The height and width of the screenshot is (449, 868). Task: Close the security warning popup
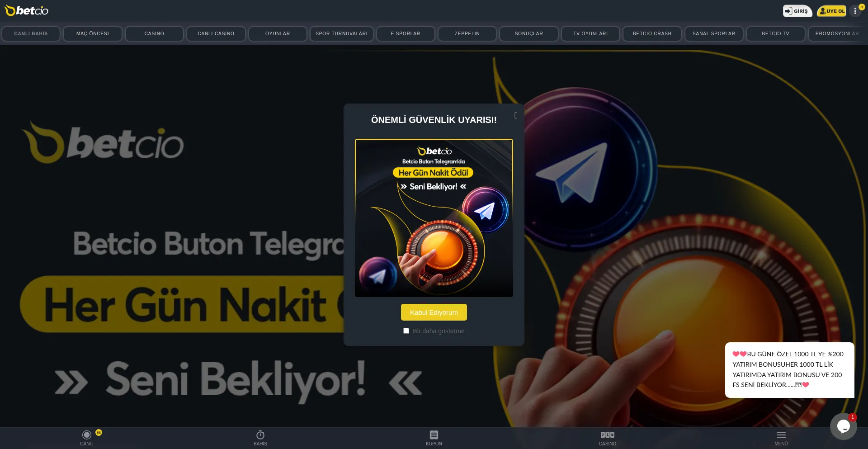pyautogui.click(x=515, y=116)
